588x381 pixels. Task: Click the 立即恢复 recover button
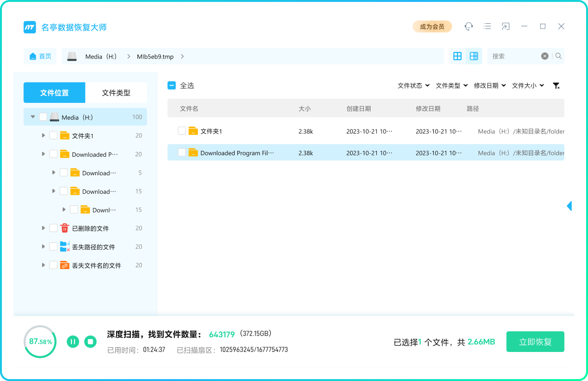click(x=535, y=342)
